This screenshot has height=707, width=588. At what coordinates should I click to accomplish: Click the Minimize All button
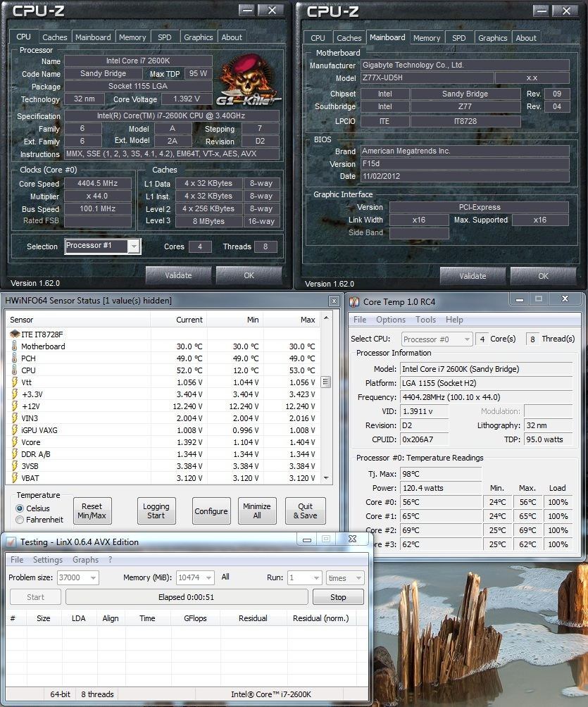256,511
